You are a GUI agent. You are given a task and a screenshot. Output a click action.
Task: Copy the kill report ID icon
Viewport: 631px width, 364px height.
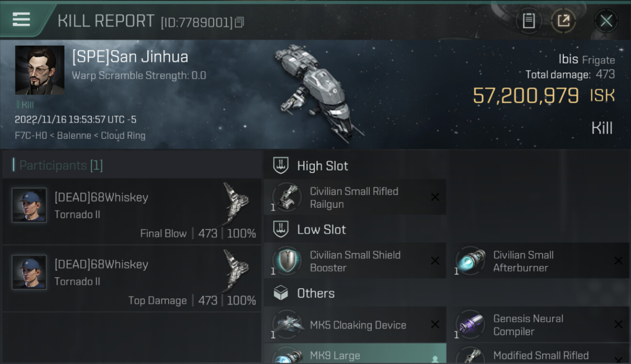click(x=239, y=22)
